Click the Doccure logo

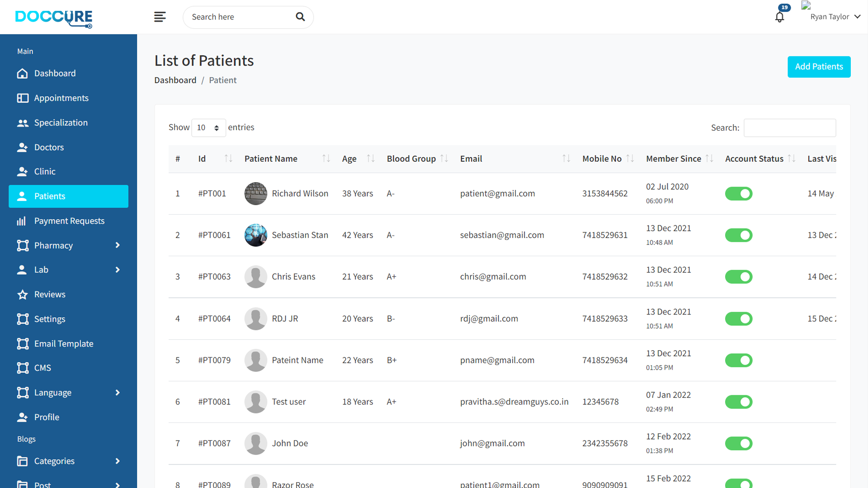[54, 19]
